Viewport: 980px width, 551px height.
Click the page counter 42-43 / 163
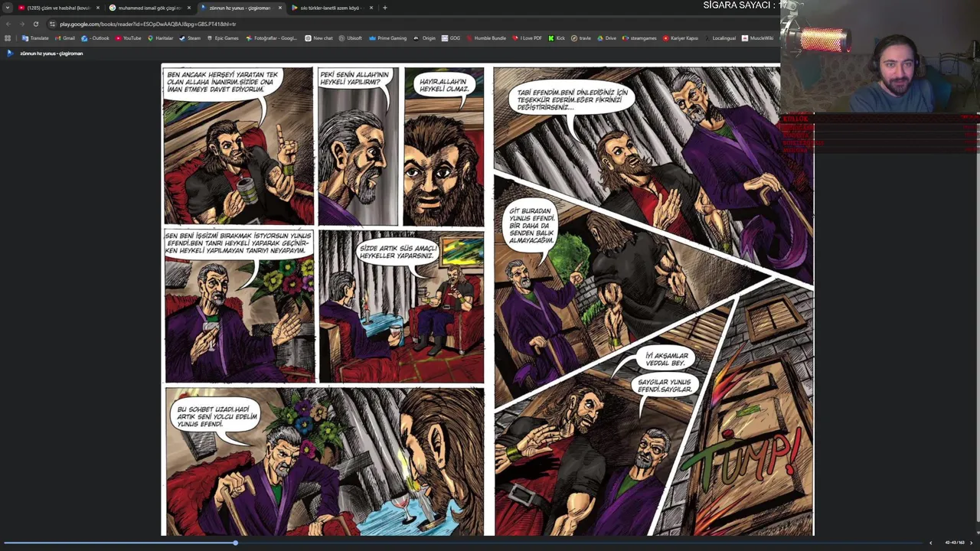[954, 543]
